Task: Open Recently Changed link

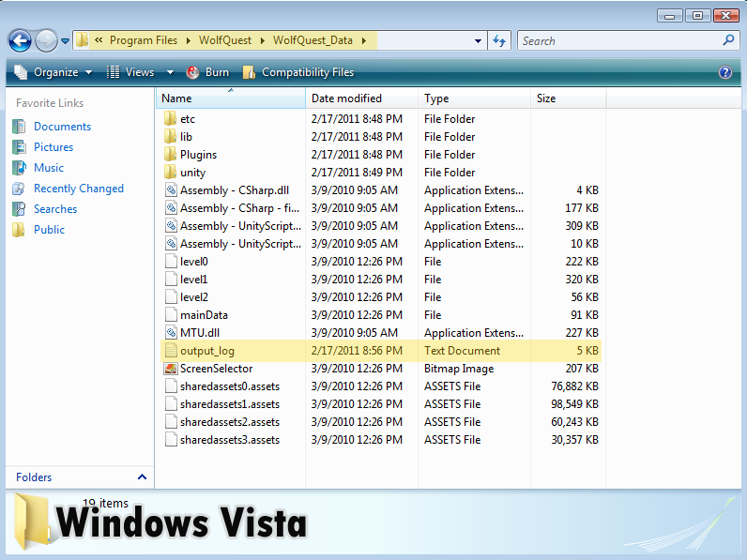Action: tap(79, 189)
